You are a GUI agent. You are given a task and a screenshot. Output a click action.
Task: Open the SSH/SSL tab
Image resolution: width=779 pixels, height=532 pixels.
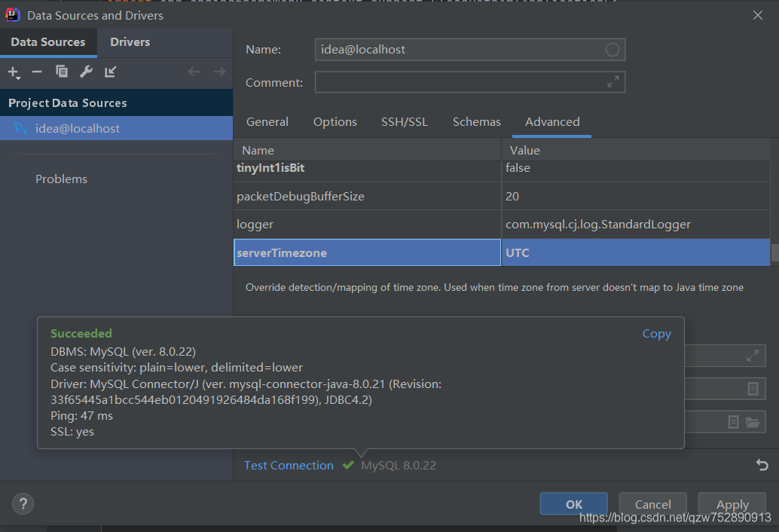[x=405, y=122]
